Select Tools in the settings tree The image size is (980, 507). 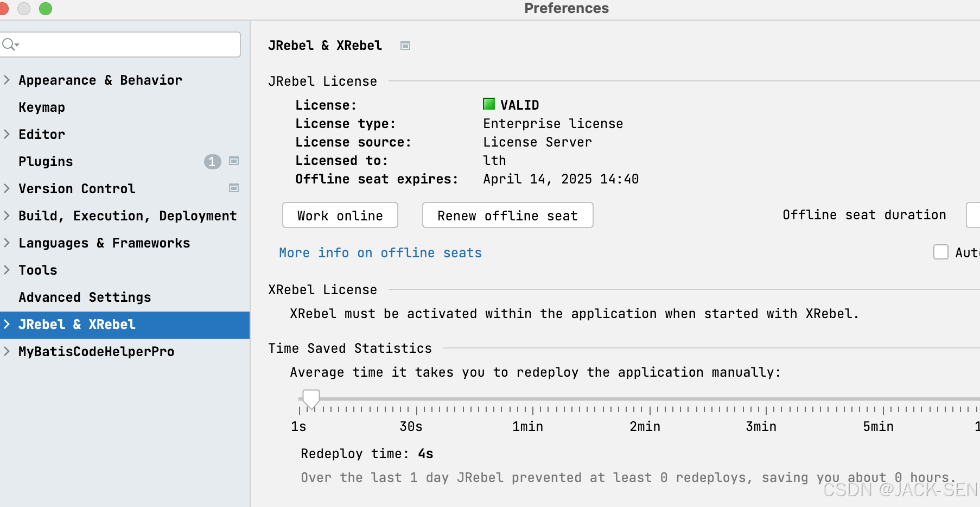point(38,270)
